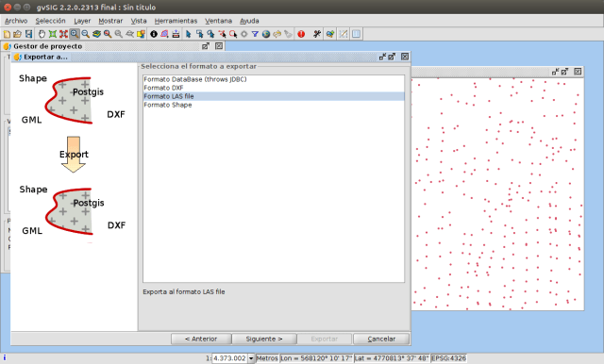Restore the Exportar a... dialog size

(x=382, y=57)
